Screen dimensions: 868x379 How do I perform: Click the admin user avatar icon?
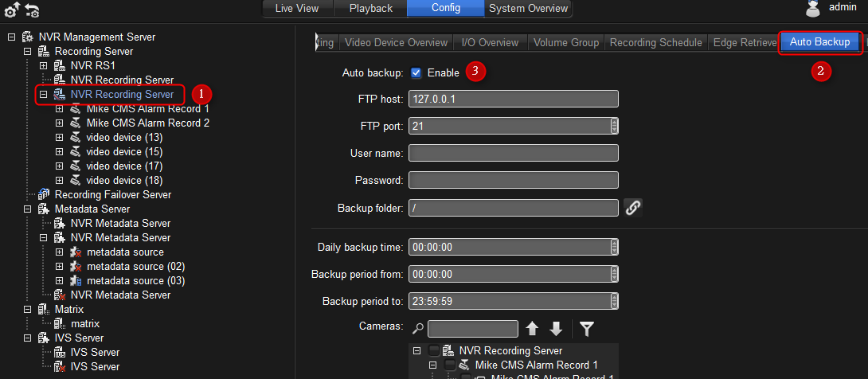(811, 9)
